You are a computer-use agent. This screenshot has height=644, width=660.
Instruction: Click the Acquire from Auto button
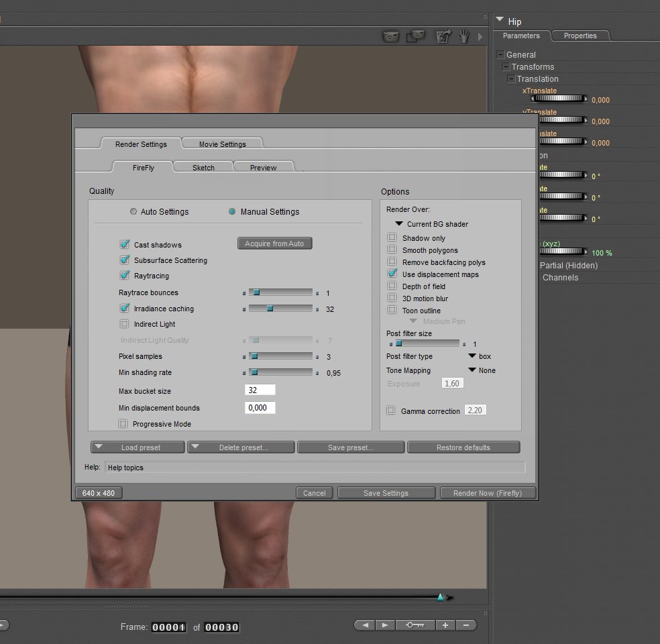(274, 244)
